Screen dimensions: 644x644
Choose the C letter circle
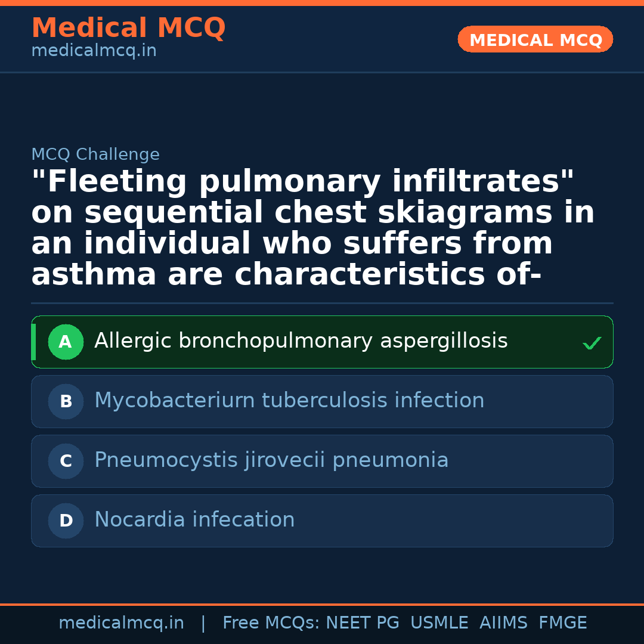tap(66, 461)
